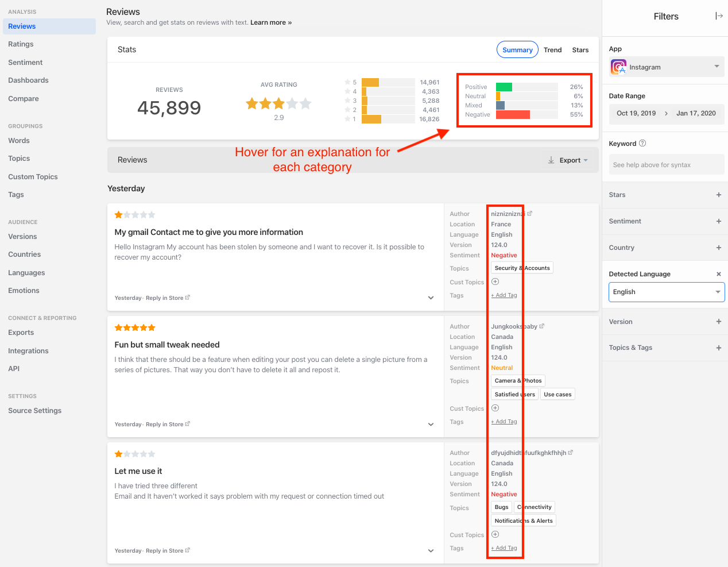Collapse the Filters panel via the arrow icon

click(x=719, y=16)
